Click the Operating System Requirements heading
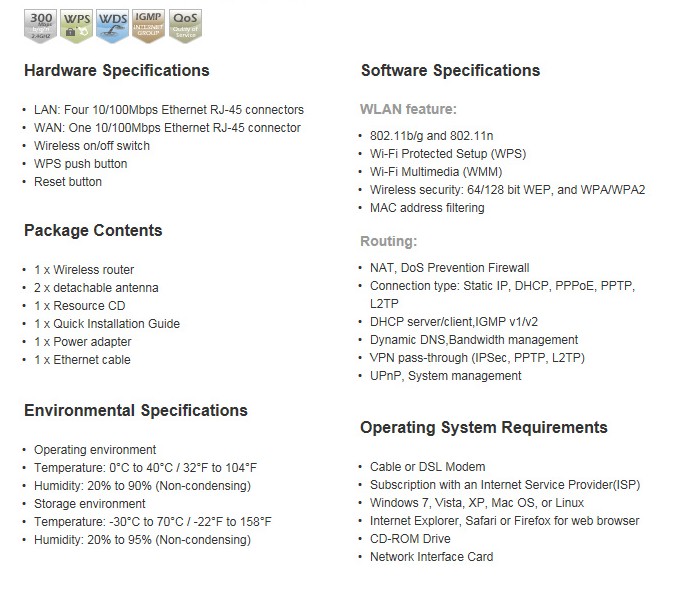Screen dimensions: 681x592 [x=484, y=428]
